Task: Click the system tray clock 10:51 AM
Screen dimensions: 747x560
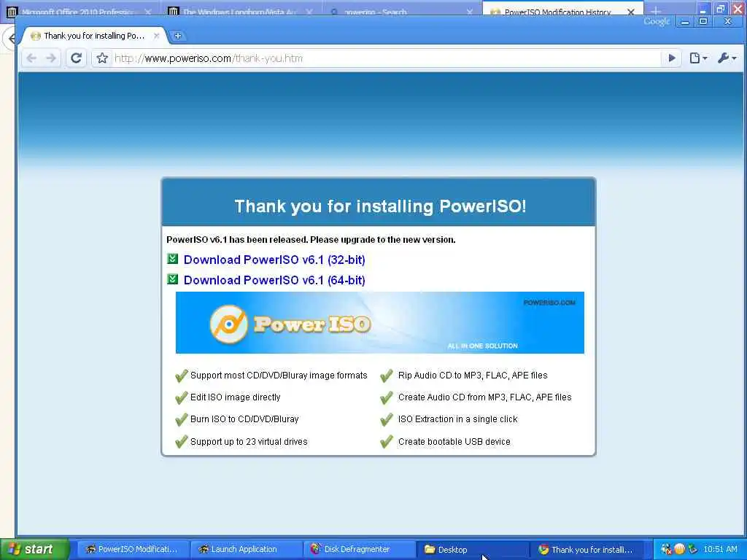Action: (720, 549)
